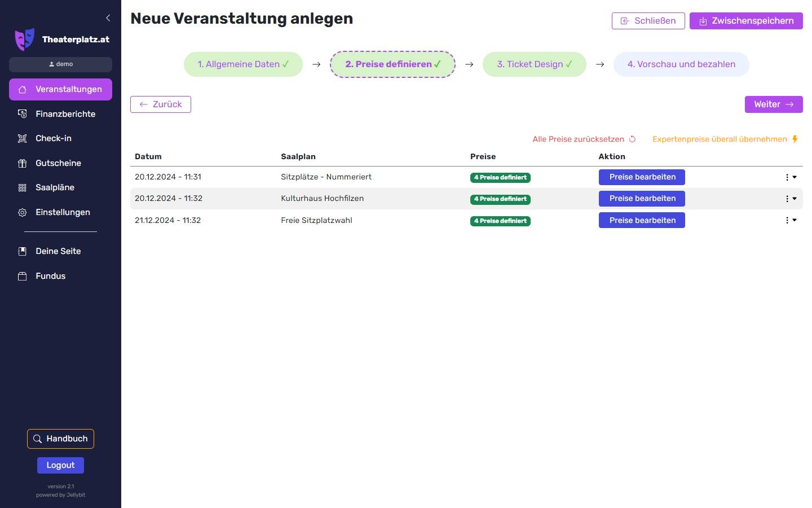The height and width of the screenshot is (508, 812).
Task: Click the reset icon beside Alle Preise zurücksetzen
Action: [x=632, y=139]
